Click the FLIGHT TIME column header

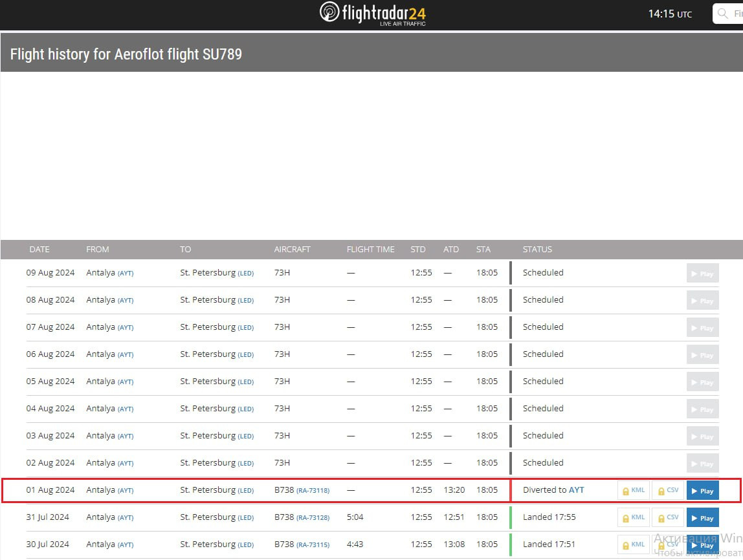point(371,250)
